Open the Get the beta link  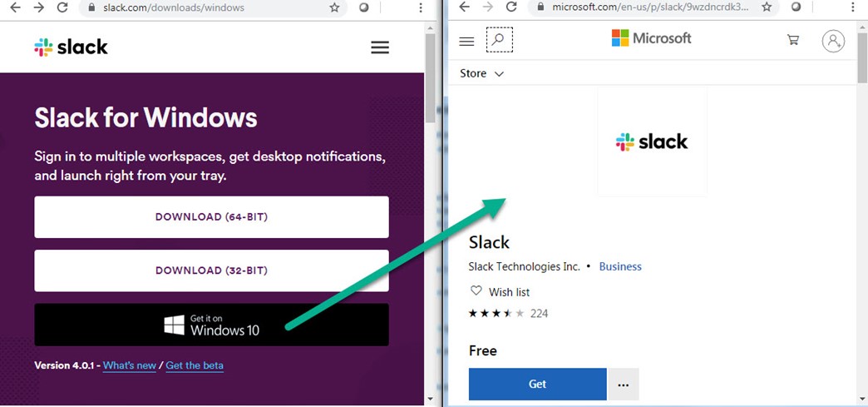pyautogui.click(x=195, y=365)
